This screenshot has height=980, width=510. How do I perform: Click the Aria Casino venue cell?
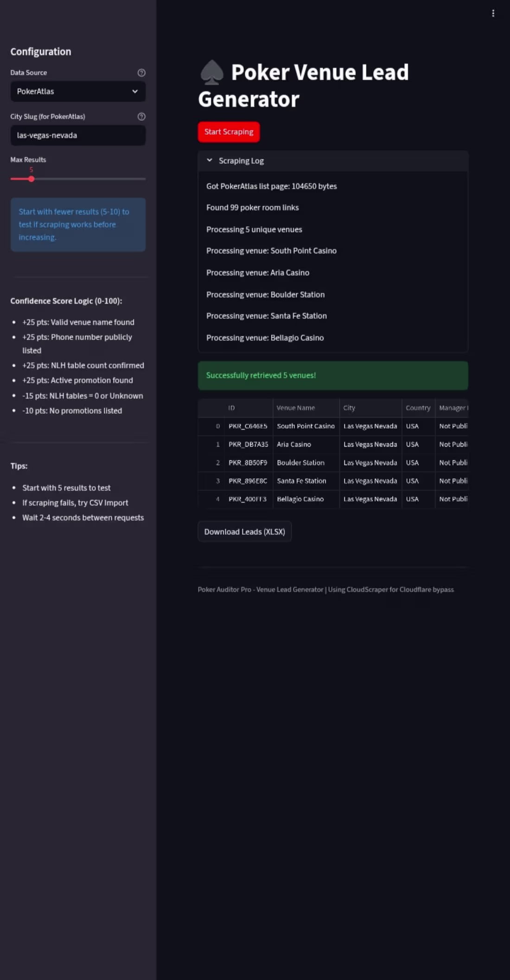294,444
